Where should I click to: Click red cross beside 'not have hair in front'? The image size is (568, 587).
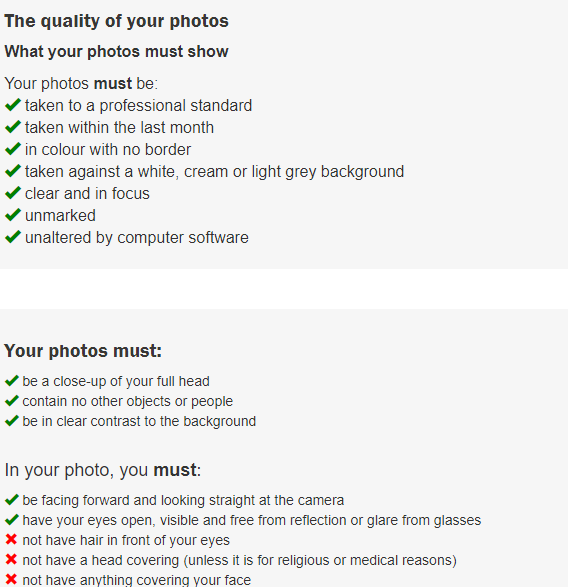point(11,539)
